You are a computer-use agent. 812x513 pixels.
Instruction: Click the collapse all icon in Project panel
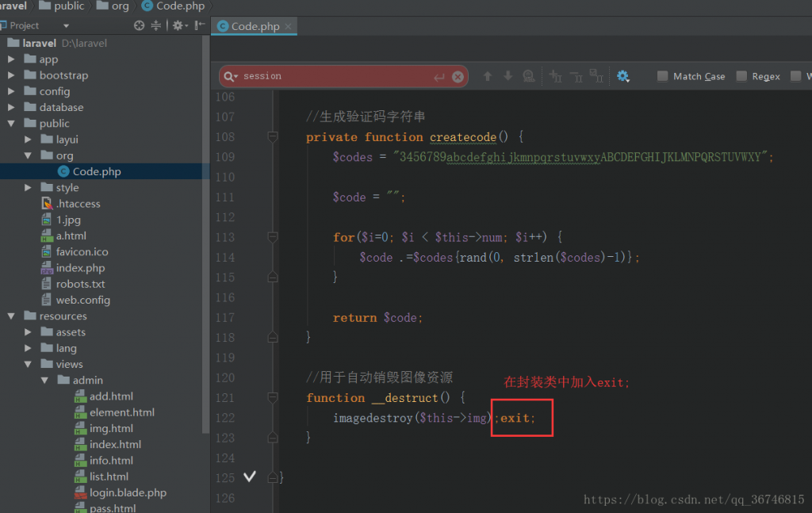156,25
